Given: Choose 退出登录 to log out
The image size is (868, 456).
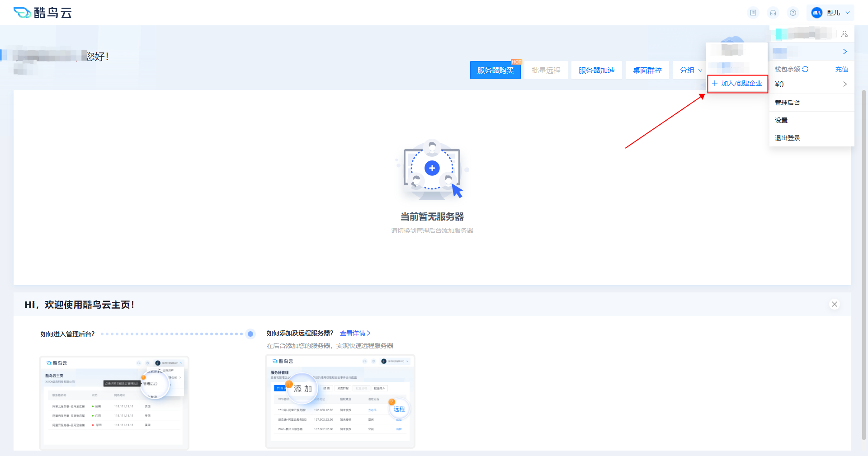Looking at the screenshot, I should (x=812, y=138).
